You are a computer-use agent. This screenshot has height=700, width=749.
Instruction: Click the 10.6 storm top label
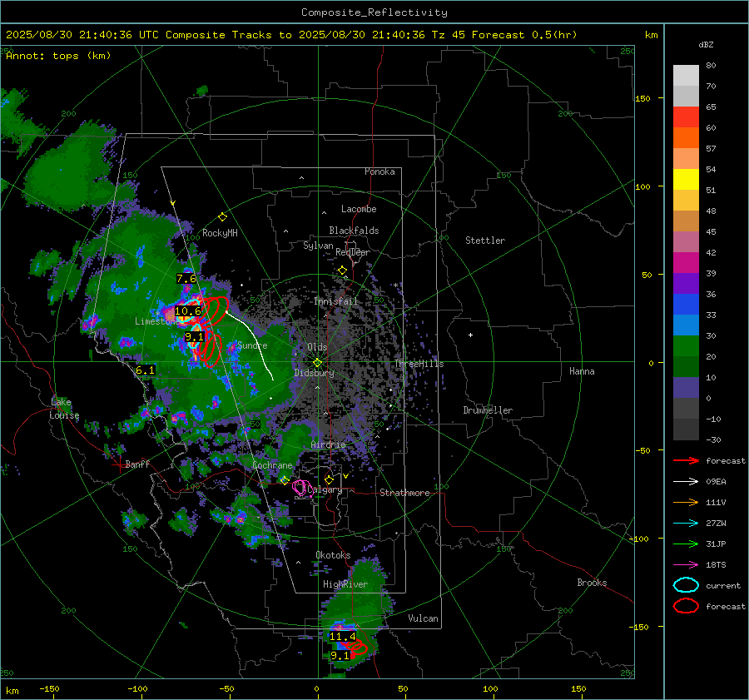pyautogui.click(x=188, y=311)
